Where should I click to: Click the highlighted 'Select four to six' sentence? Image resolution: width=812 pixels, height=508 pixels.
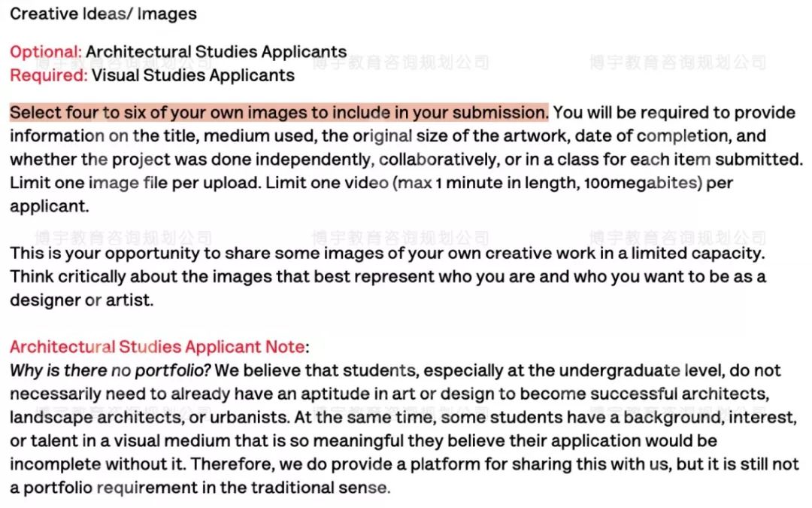(279, 112)
